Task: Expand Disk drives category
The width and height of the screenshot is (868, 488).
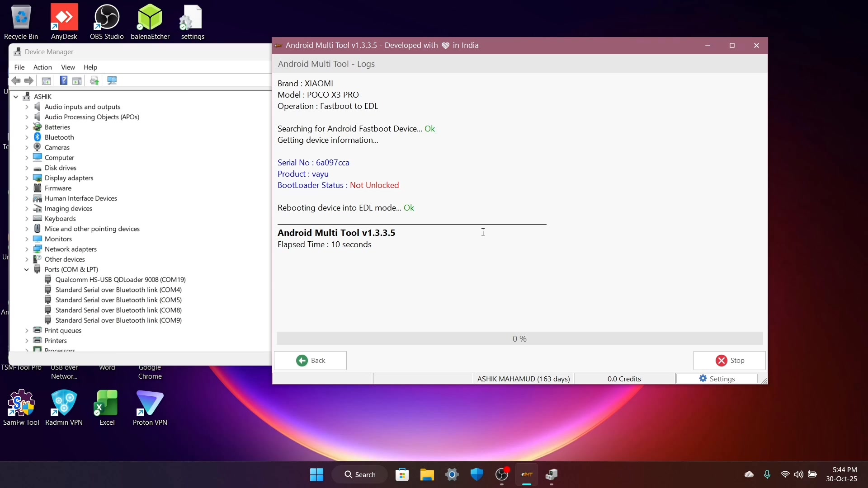Action: [27, 168]
